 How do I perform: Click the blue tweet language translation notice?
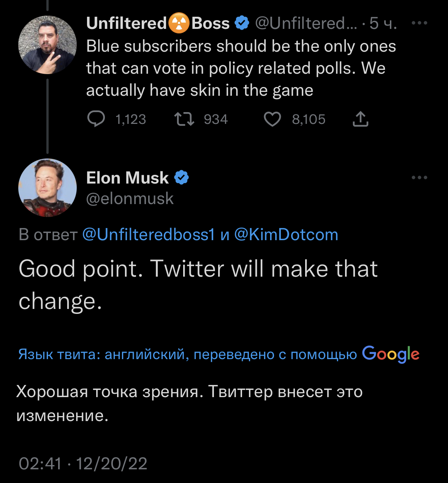[x=187, y=354]
